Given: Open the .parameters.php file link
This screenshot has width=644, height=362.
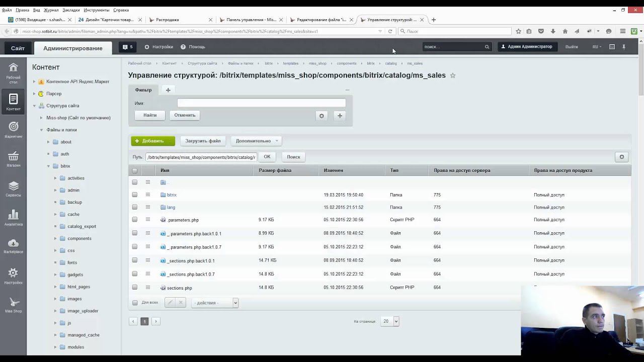Looking at the screenshot, I should coord(183,220).
